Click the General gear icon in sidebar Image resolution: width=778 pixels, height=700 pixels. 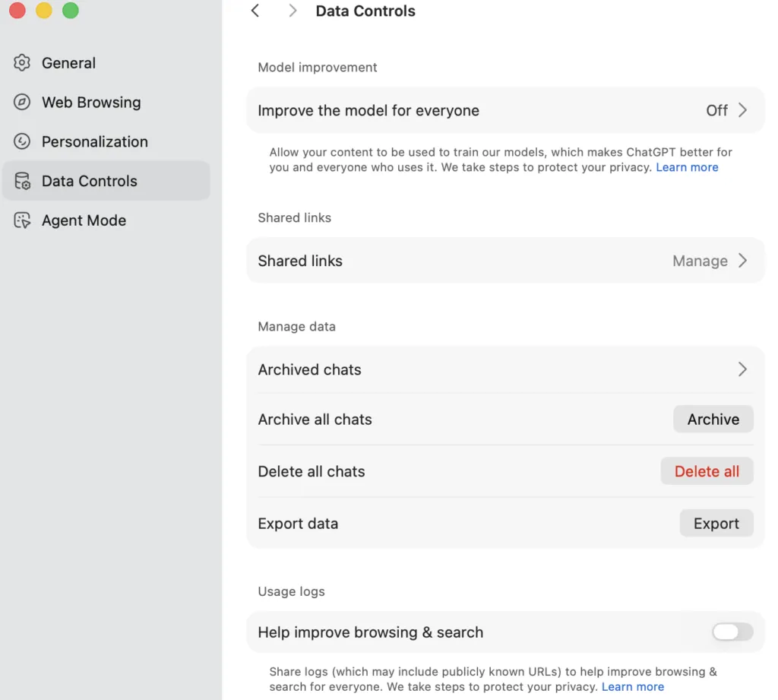click(22, 63)
